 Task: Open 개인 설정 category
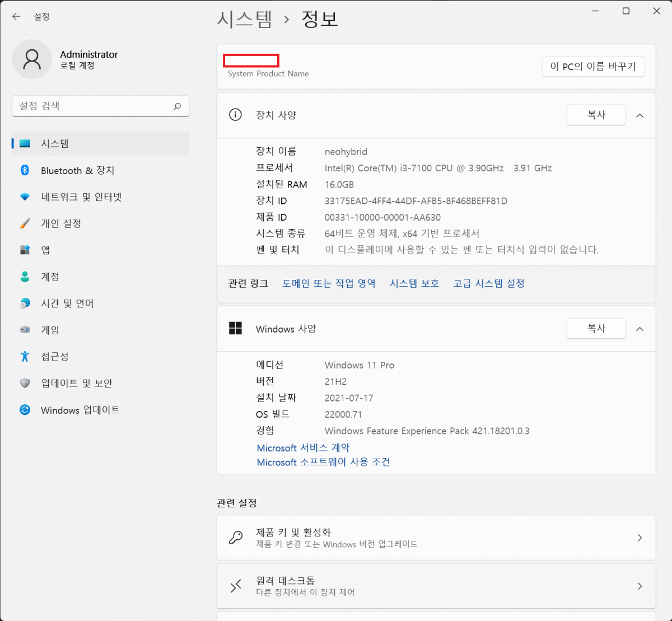(101, 223)
